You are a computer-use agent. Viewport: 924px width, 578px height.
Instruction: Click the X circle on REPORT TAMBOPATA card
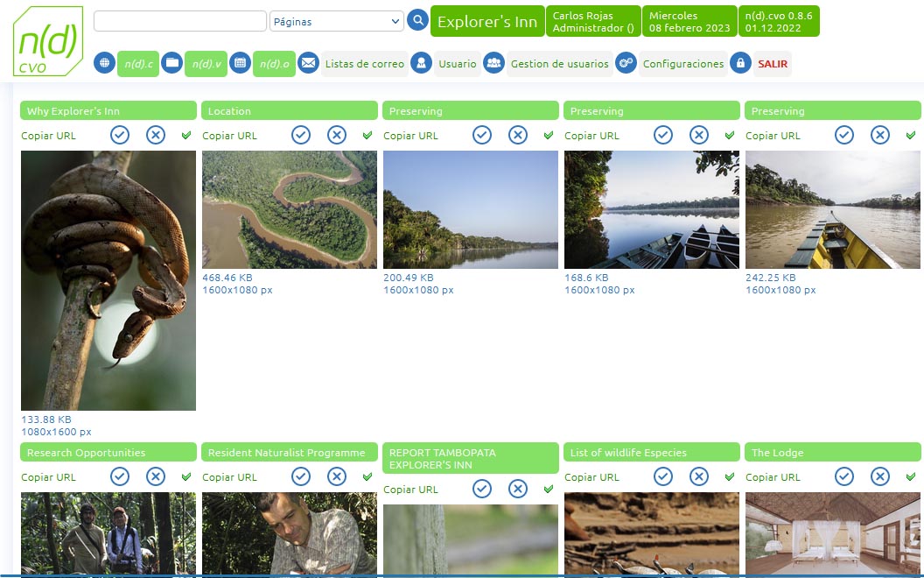(517, 489)
